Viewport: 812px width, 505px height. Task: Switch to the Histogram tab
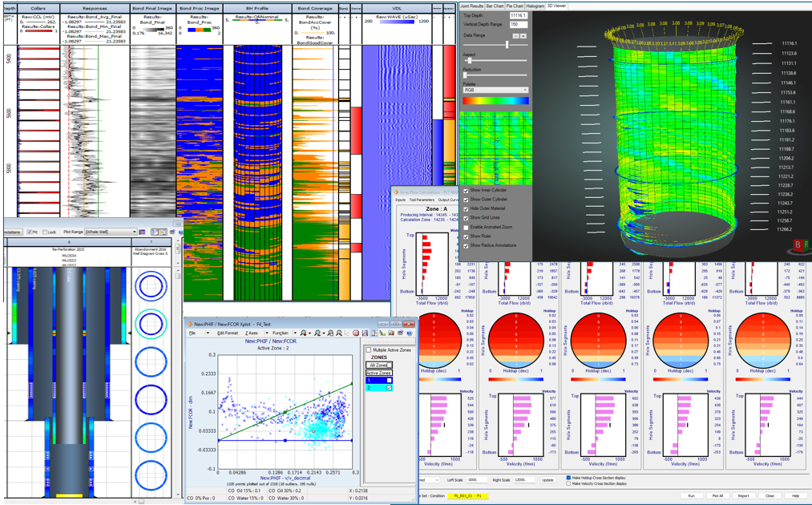tap(535, 6)
